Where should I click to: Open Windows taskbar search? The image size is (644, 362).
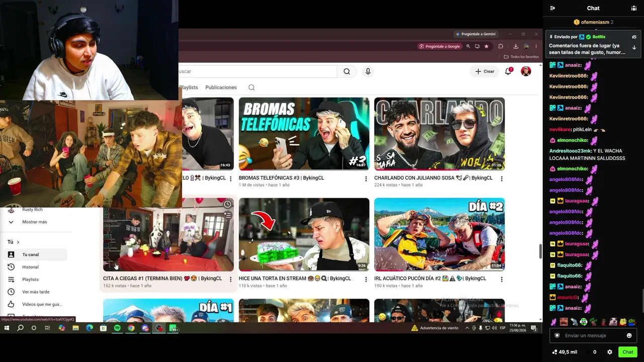(20, 328)
